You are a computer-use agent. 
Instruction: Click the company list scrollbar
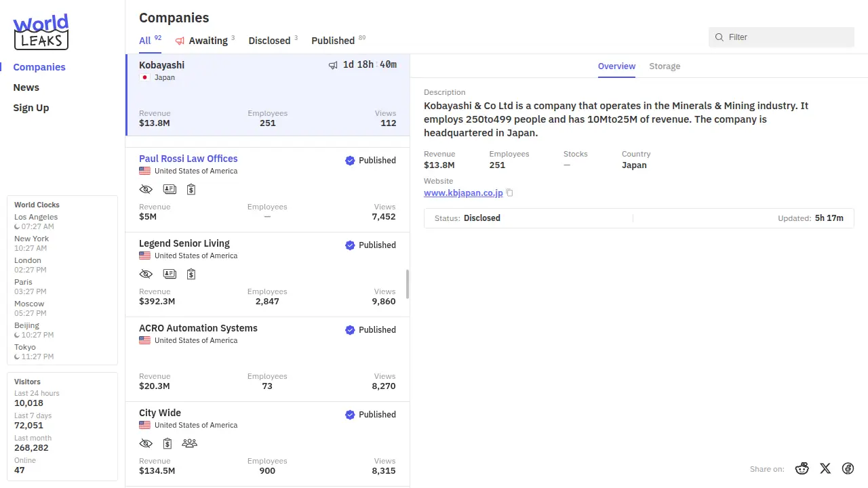tap(408, 284)
